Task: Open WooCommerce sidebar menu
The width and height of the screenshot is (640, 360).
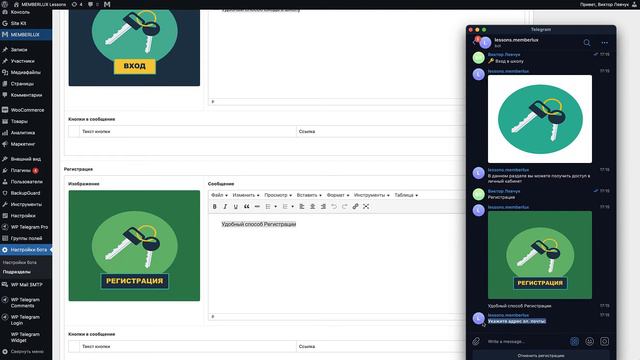Action: coord(26,110)
